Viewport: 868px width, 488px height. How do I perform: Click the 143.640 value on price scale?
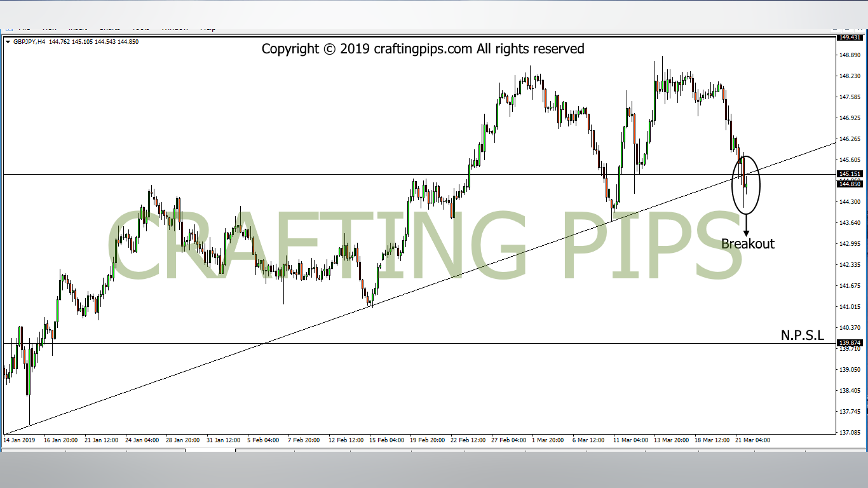pyautogui.click(x=850, y=223)
